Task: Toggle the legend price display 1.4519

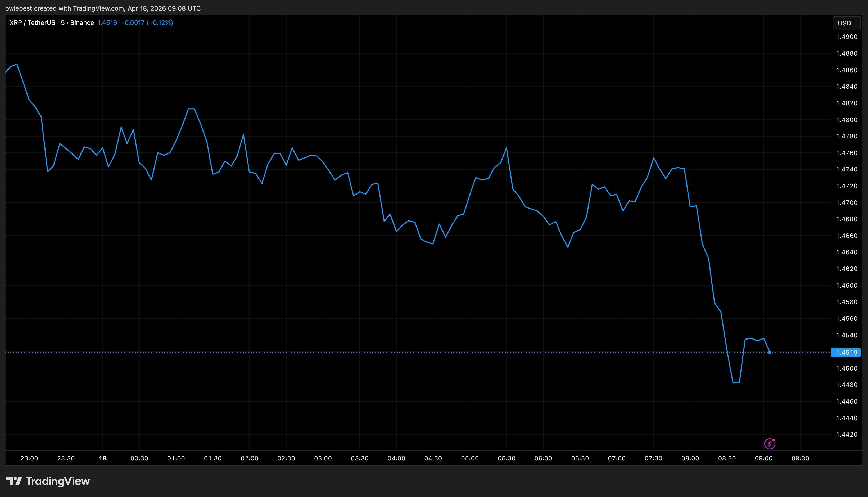Action: point(107,22)
